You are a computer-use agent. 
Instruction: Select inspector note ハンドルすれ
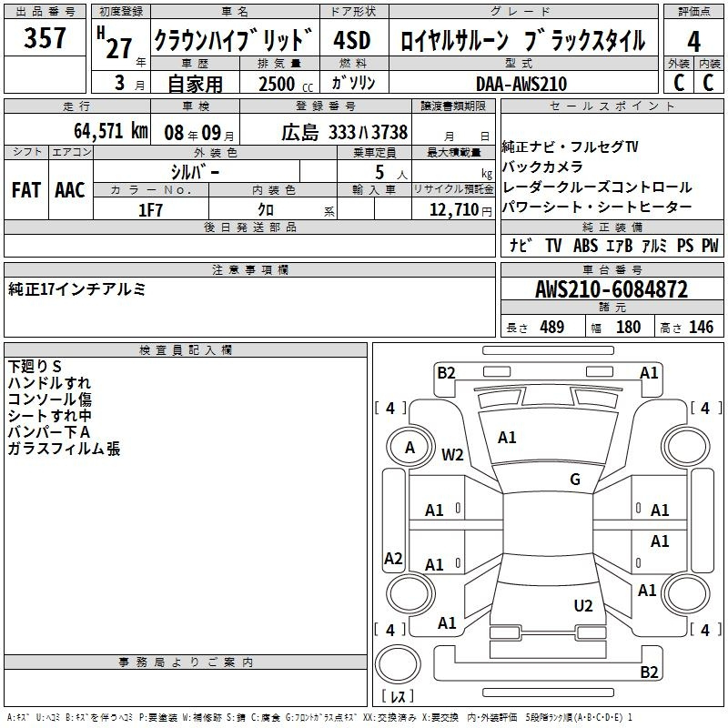[x=49, y=382]
